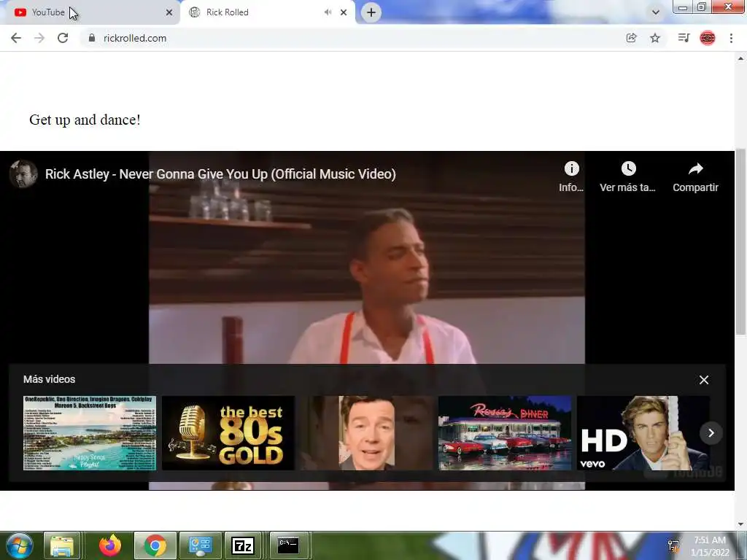The width and height of the screenshot is (747, 560).
Task: Go back to the previous page
Action: 16,38
